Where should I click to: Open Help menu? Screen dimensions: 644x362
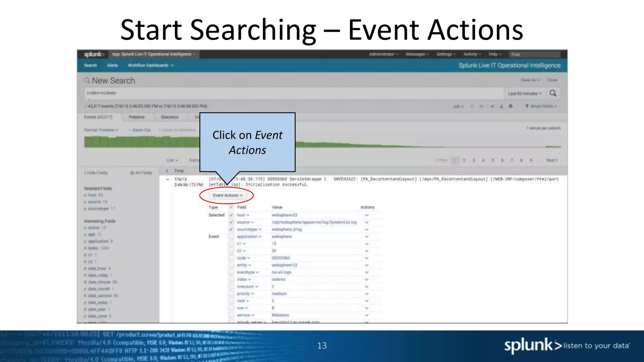pyautogui.click(x=495, y=54)
